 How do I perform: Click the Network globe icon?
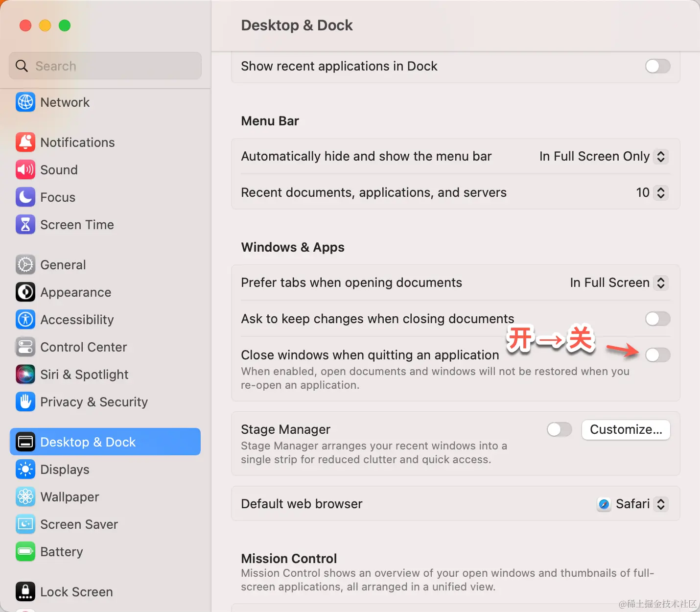25,102
